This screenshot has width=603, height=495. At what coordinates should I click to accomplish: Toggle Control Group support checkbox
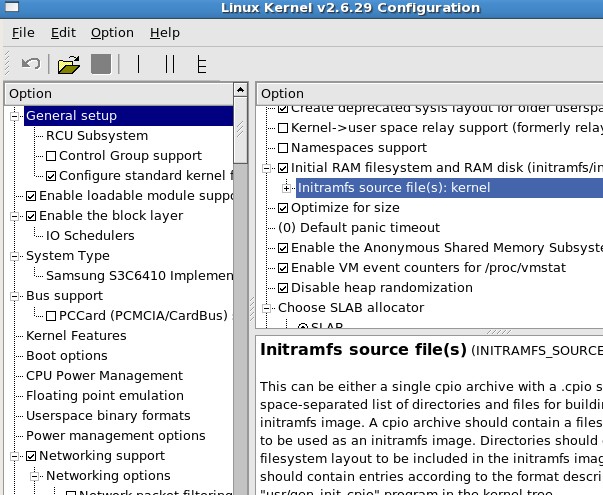[x=52, y=156]
